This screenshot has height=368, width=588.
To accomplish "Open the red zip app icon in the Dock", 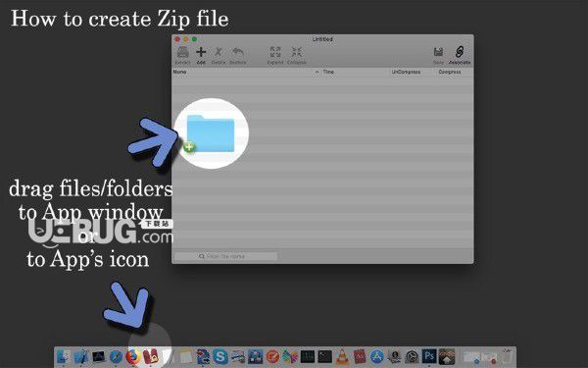I will coord(150,356).
